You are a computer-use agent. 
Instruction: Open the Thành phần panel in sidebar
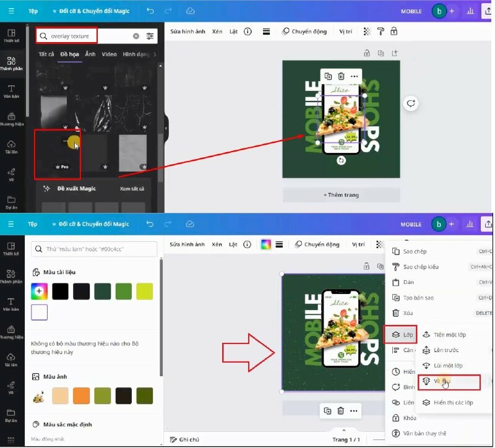tap(10, 62)
